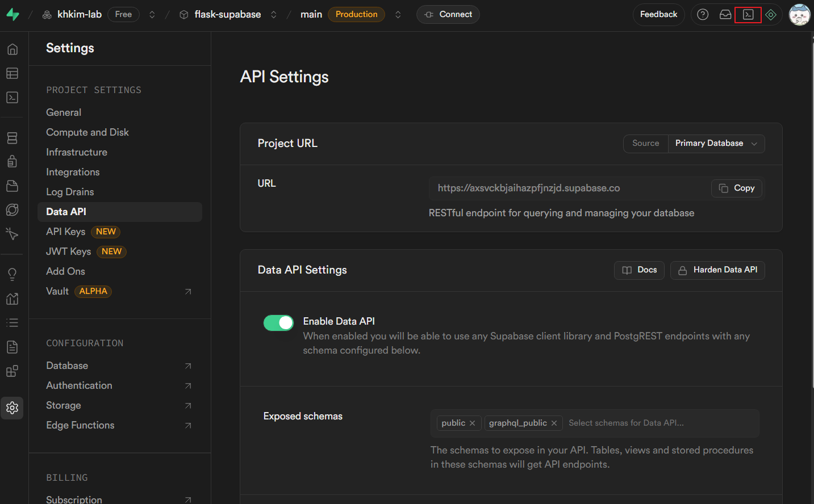Open Authentication configuration link
The image size is (814, 504).
(120, 385)
